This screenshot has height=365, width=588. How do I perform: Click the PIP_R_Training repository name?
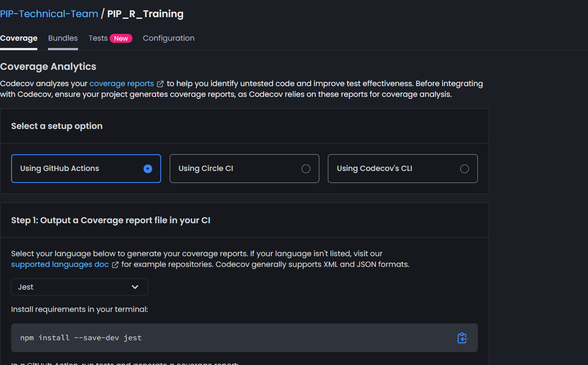coord(145,14)
